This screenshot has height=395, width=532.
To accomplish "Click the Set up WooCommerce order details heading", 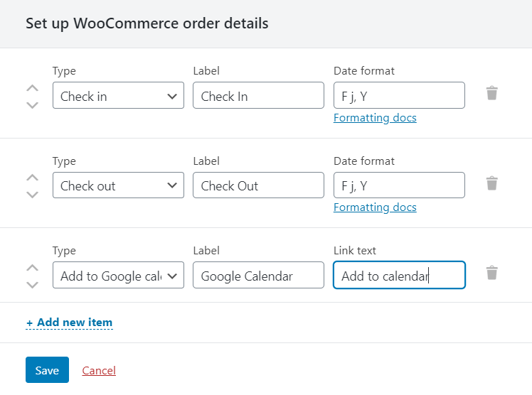I will tap(147, 23).
